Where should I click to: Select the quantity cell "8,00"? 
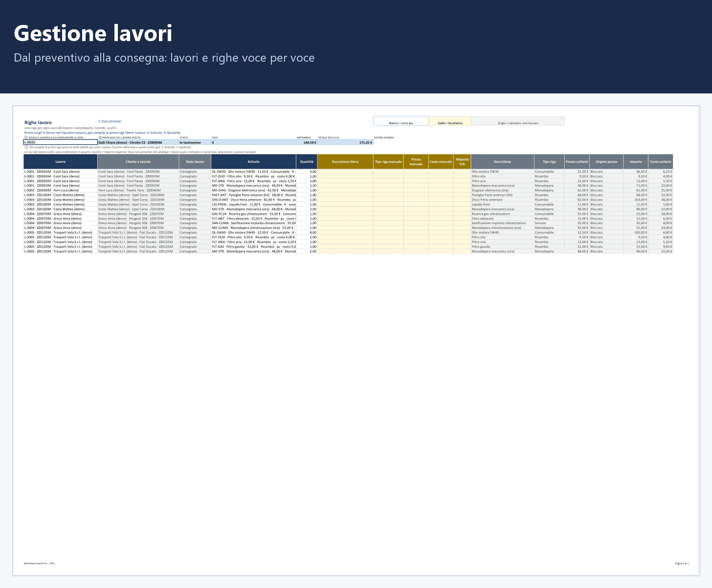[307, 232]
